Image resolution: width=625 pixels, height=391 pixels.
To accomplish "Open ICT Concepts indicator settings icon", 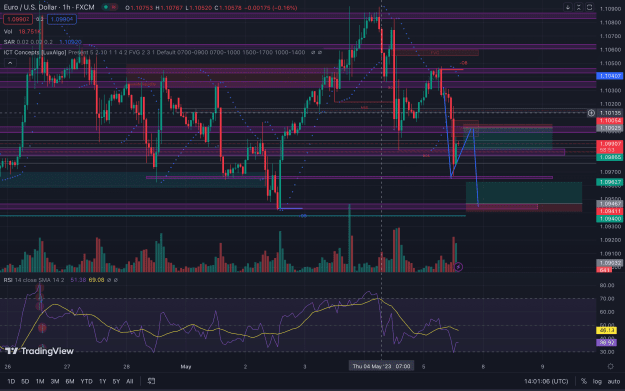I will (x=320, y=52).
